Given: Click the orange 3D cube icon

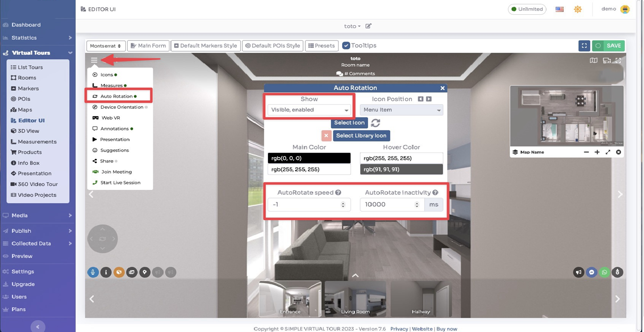Looking at the screenshot, I should [x=119, y=272].
